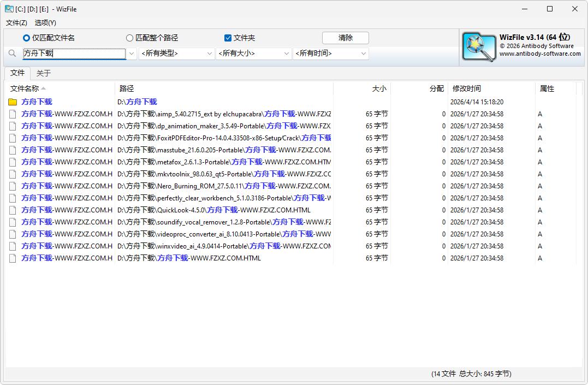Viewport: 588px width, 385px height.
Task: Select the 仅匹配文件名 radio button
Action: coord(26,38)
